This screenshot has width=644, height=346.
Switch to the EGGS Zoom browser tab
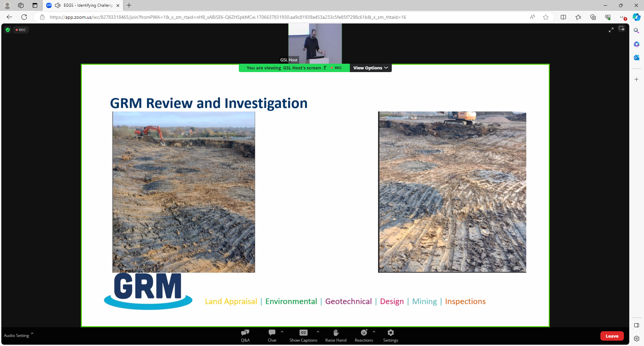click(x=83, y=5)
